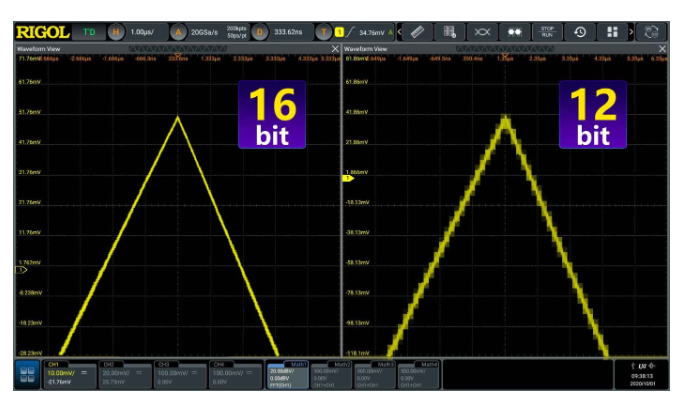Click the RIGOL logo

(43, 32)
